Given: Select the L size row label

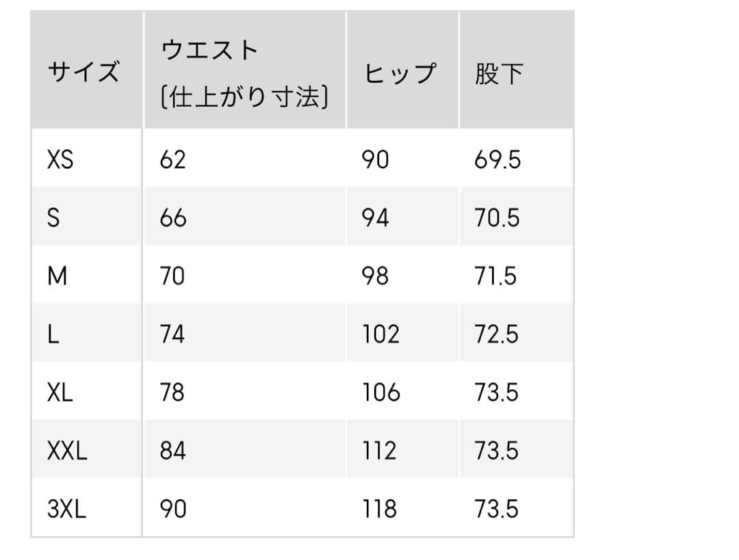Looking at the screenshot, I should point(53,334).
